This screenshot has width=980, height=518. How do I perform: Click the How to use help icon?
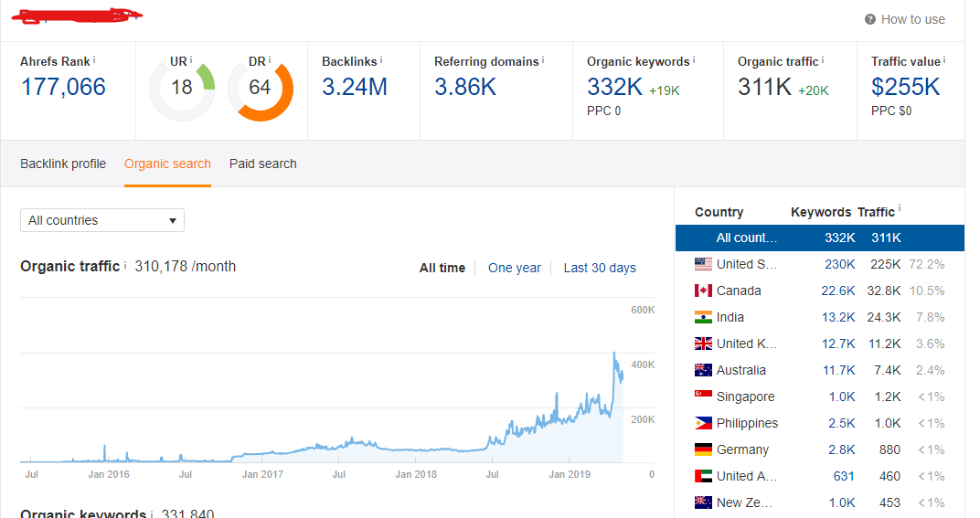click(x=870, y=19)
